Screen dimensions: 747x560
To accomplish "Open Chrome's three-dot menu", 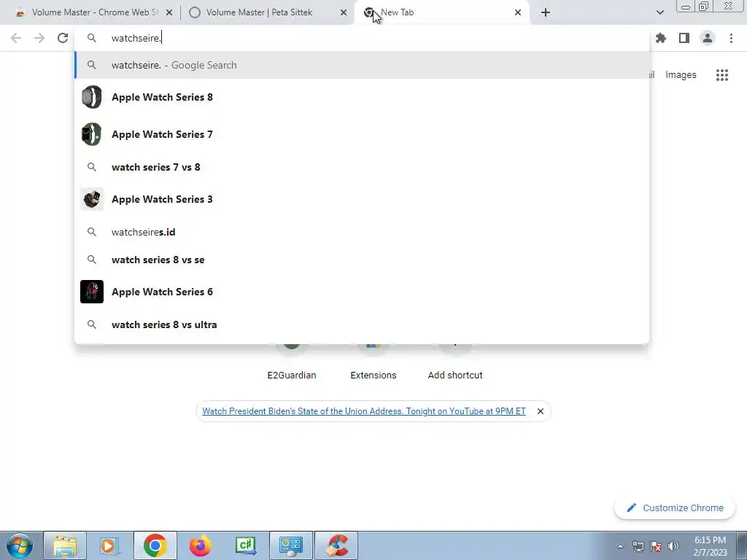I will 731,38.
